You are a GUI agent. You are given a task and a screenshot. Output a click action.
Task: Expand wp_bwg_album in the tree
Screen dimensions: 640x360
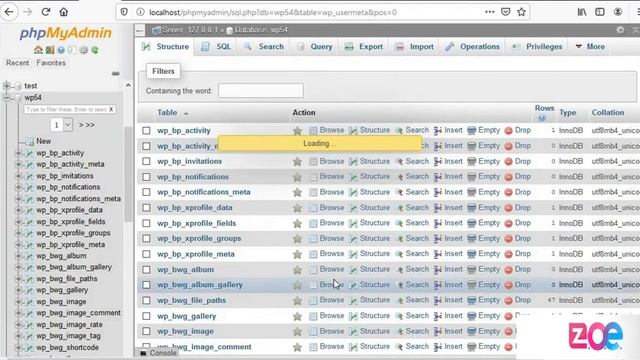(18, 256)
